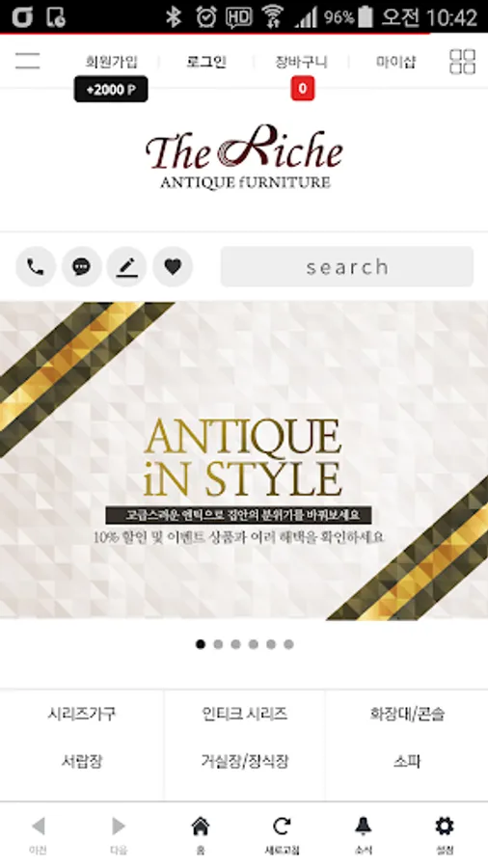This screenshot has width=488, height=868.
Task: Tap the refresh icon in bottom bar
Action: (x=282, y=833)
